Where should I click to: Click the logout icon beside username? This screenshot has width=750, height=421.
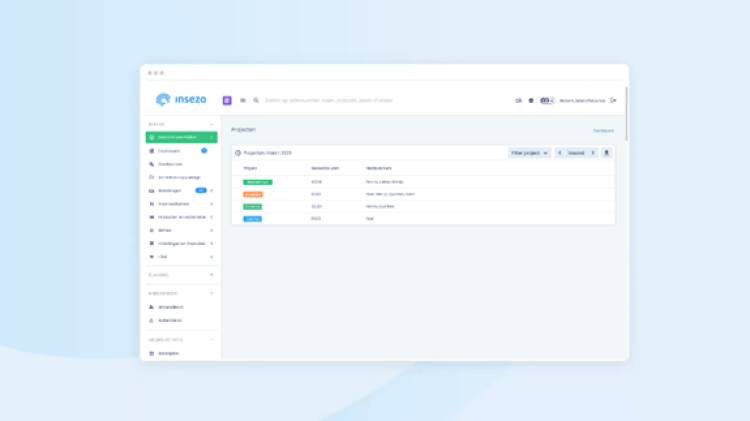click(x=613, y=100)
